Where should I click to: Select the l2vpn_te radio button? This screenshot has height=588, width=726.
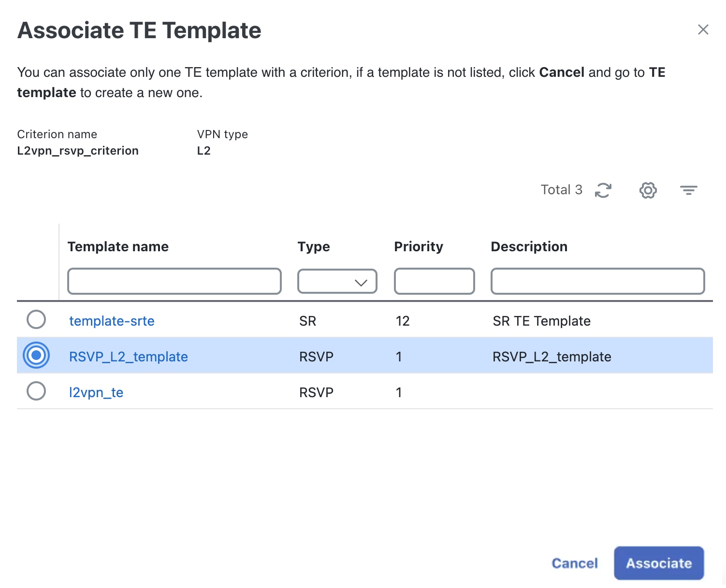36,391
